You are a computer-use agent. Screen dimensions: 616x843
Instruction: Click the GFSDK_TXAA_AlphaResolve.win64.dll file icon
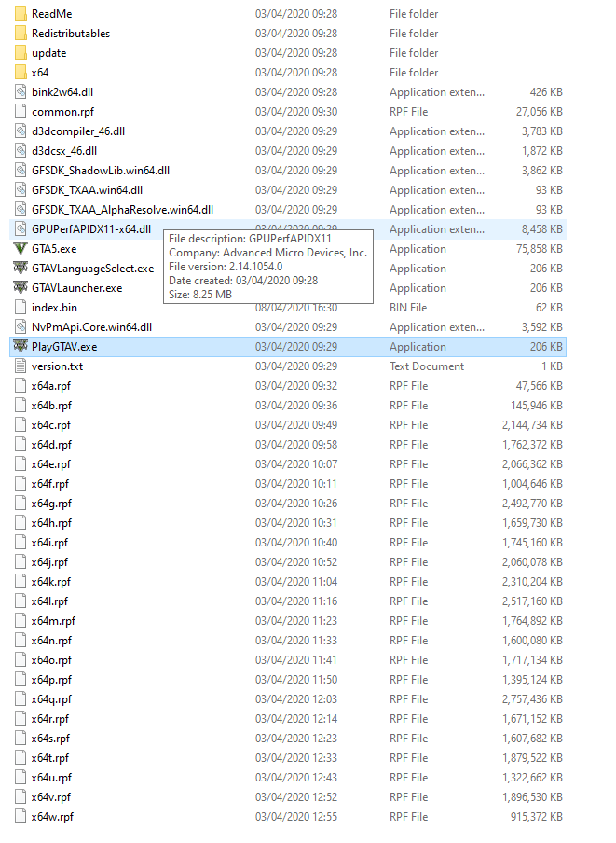[x=21, y=210]
